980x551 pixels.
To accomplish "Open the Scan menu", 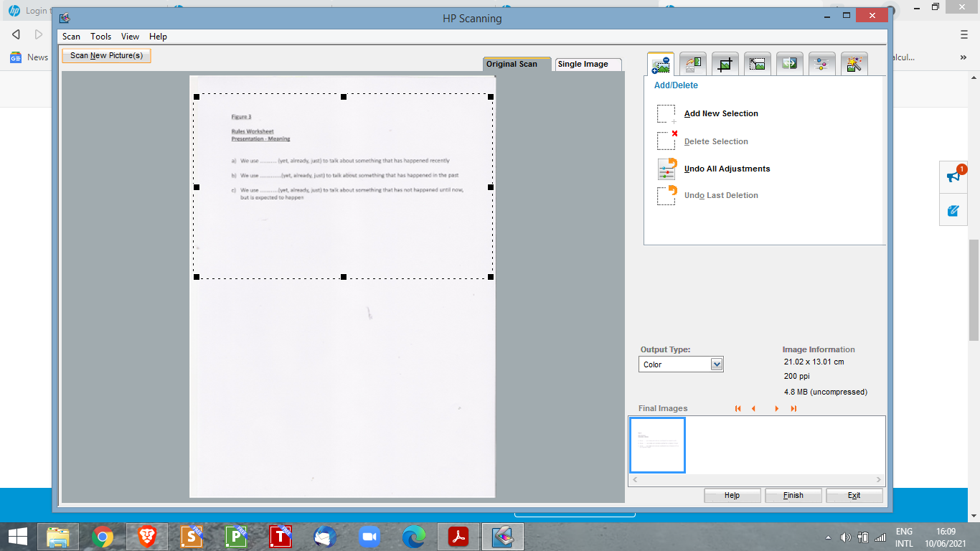I will [71, 37].
